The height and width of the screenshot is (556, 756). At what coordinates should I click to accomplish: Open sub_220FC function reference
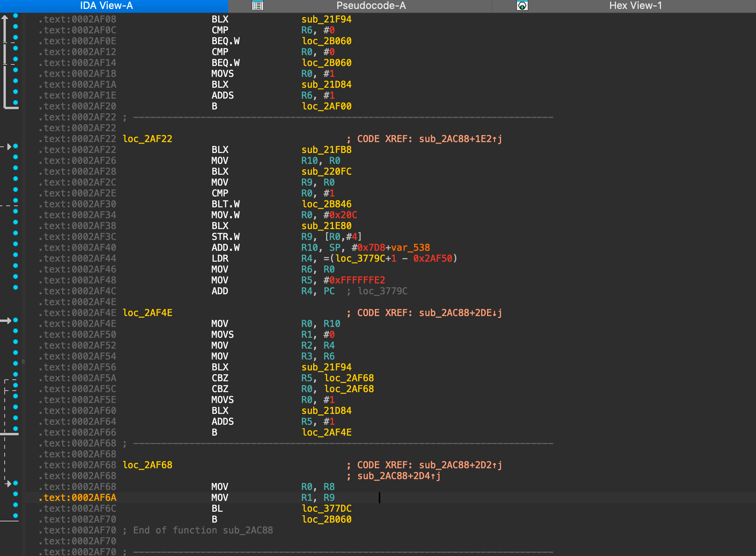(x=326, y=171)
